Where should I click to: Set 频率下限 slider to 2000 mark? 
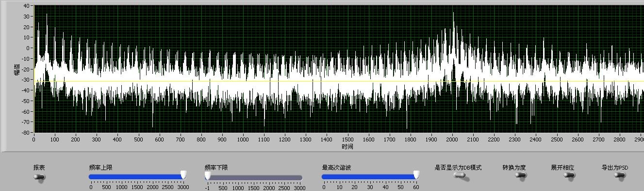coord(269,177)
